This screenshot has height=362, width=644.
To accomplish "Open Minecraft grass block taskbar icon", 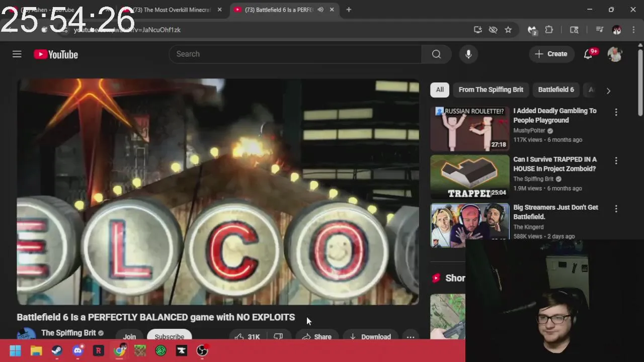I will coord(140,351).
